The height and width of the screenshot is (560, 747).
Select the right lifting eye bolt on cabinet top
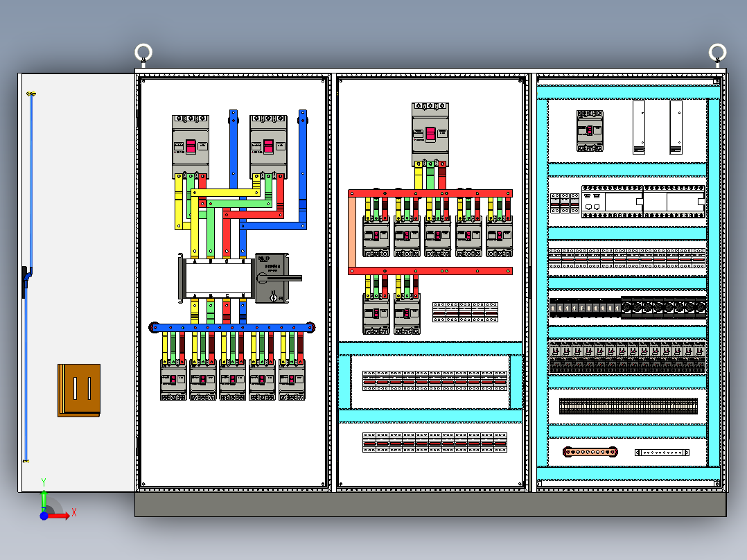pyautogui.click(x=717, y=53)
